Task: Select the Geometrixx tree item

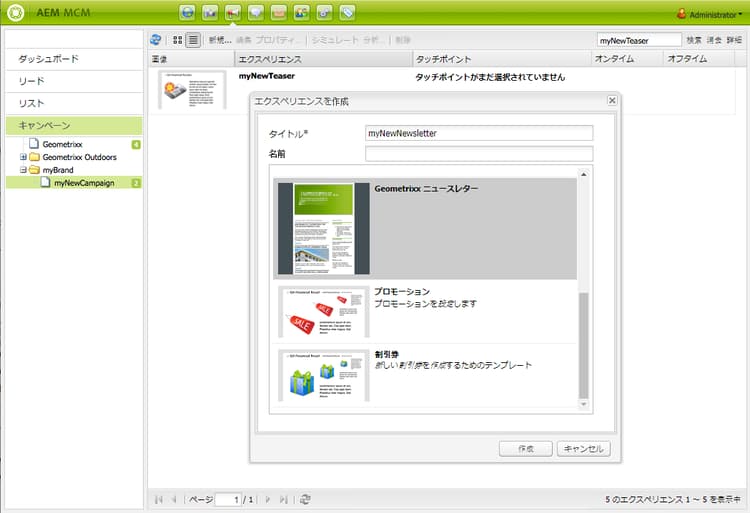Action: click(62, 144)
